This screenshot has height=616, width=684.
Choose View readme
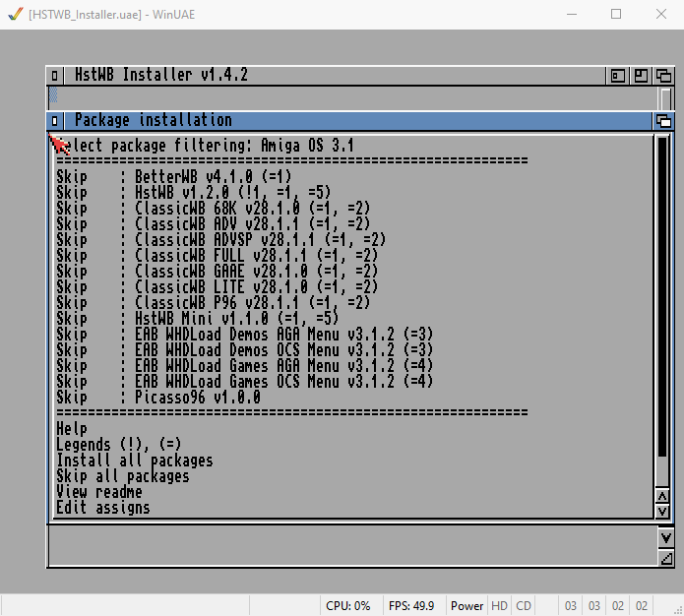pos(99,492)
